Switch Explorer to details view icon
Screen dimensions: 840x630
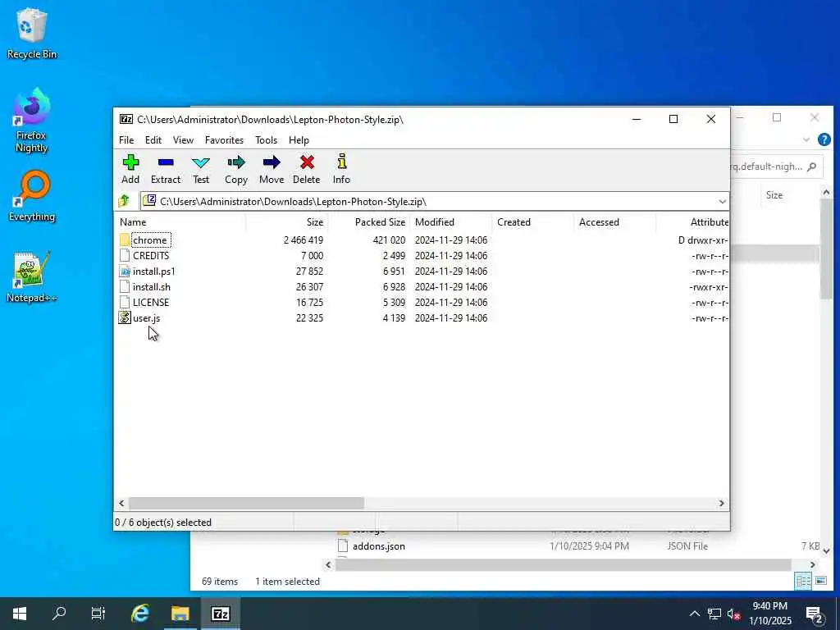pyautogui.click(x=802, y=581)
